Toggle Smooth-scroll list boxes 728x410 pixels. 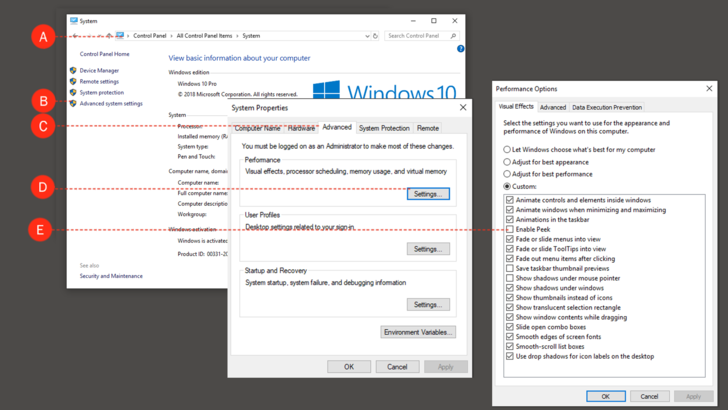(510, 346)
